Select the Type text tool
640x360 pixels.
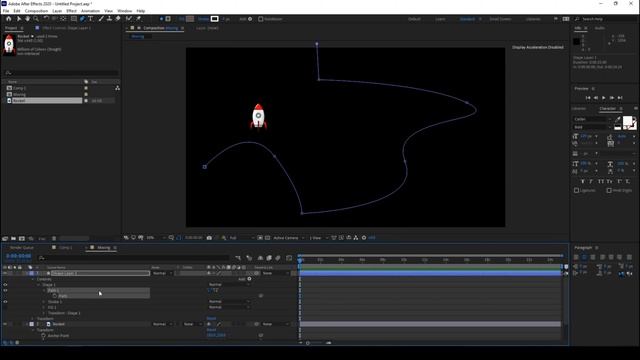pos(91,19)
